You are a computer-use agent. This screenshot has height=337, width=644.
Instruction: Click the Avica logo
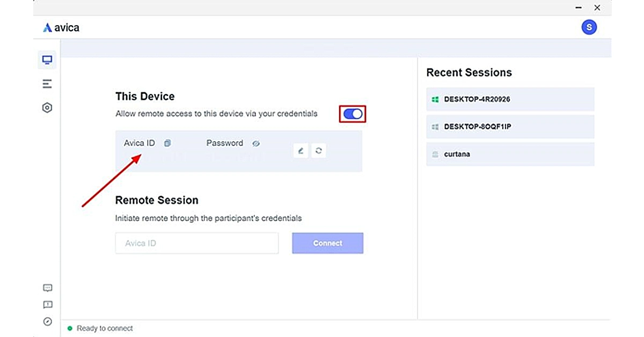pyautogui.click(x=61, y=27)
